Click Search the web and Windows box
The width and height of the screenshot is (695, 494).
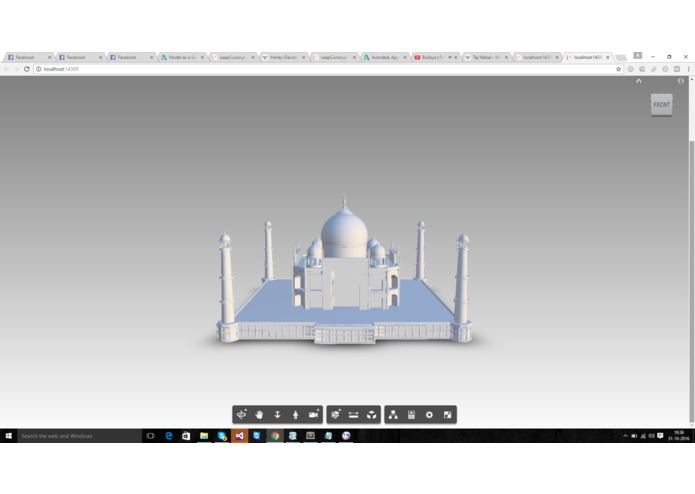tap(80, 436)
